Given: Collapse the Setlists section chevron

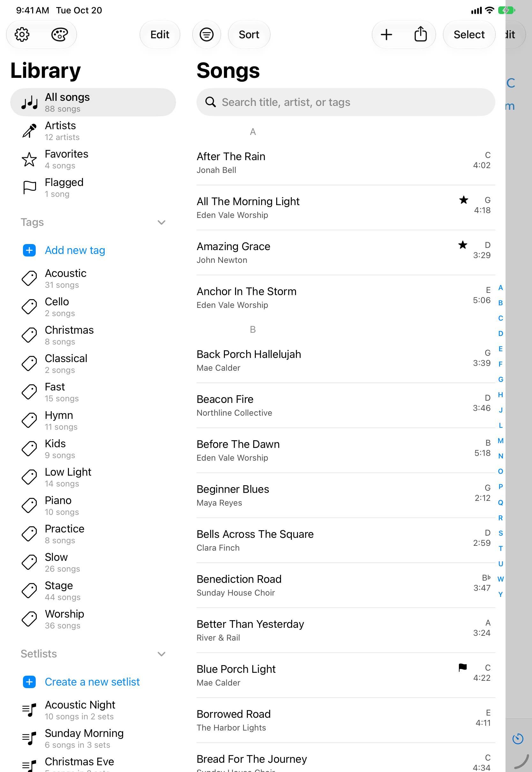Looking at the screenshot, I should click(x=161, y=654).
